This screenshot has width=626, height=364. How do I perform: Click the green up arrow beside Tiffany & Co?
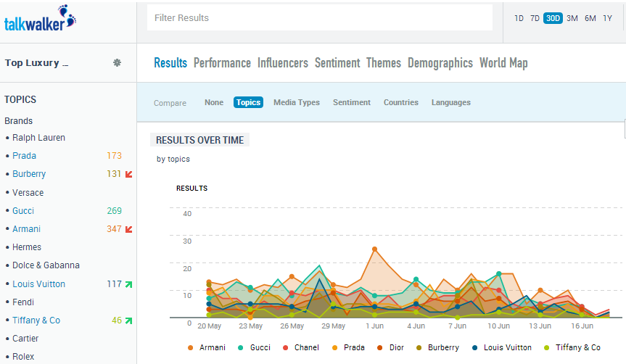tap(128, 320)
